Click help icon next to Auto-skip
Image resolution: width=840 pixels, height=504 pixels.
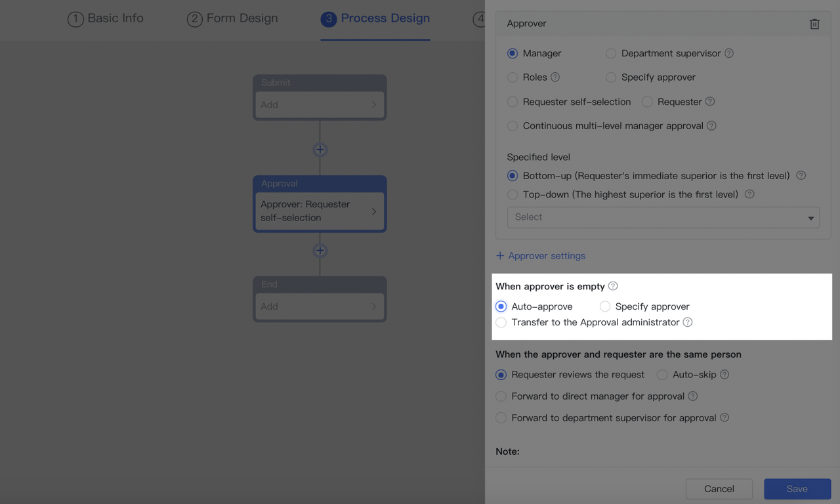point(724,375)
